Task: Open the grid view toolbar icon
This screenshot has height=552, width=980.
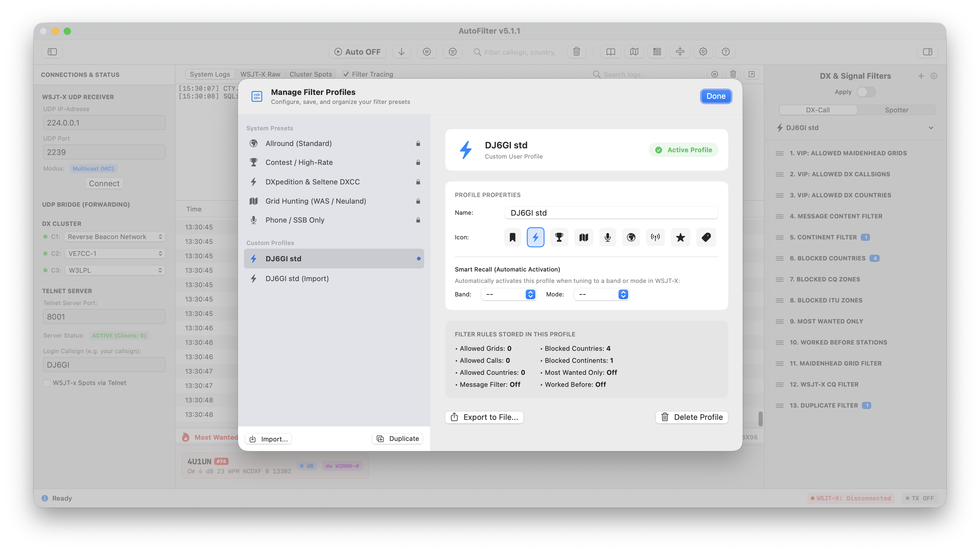Action: (657, 52)
